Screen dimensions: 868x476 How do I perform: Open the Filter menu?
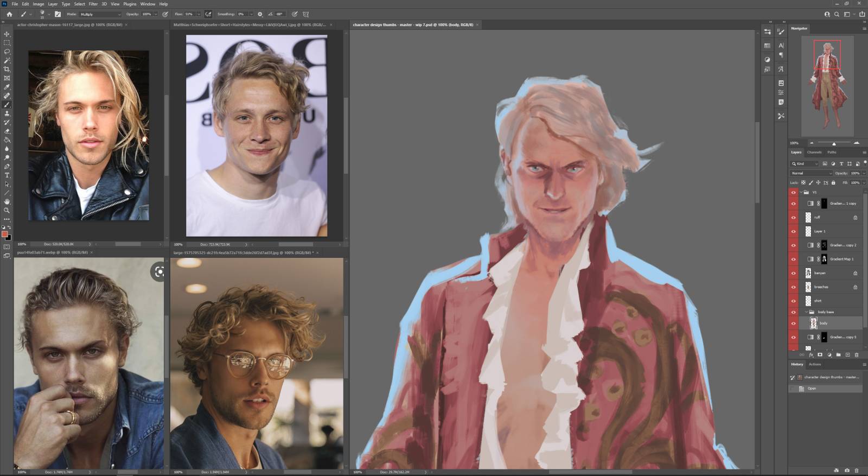click(93, 4)
